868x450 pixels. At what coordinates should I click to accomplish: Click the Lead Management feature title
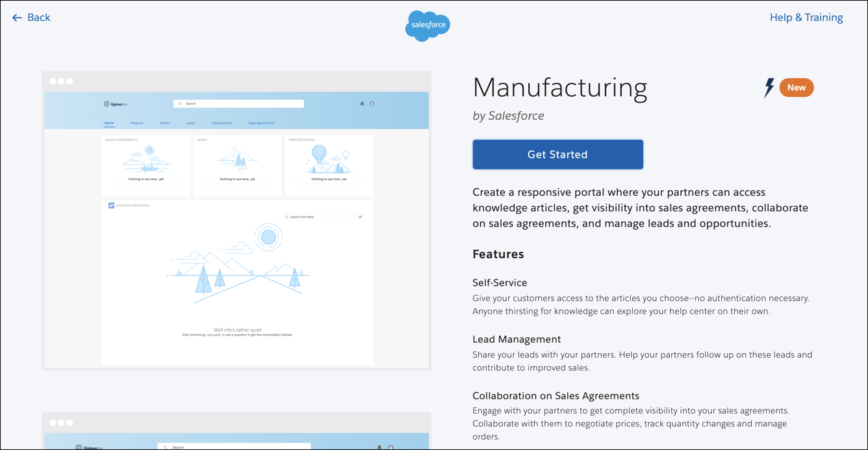[517, 339]
